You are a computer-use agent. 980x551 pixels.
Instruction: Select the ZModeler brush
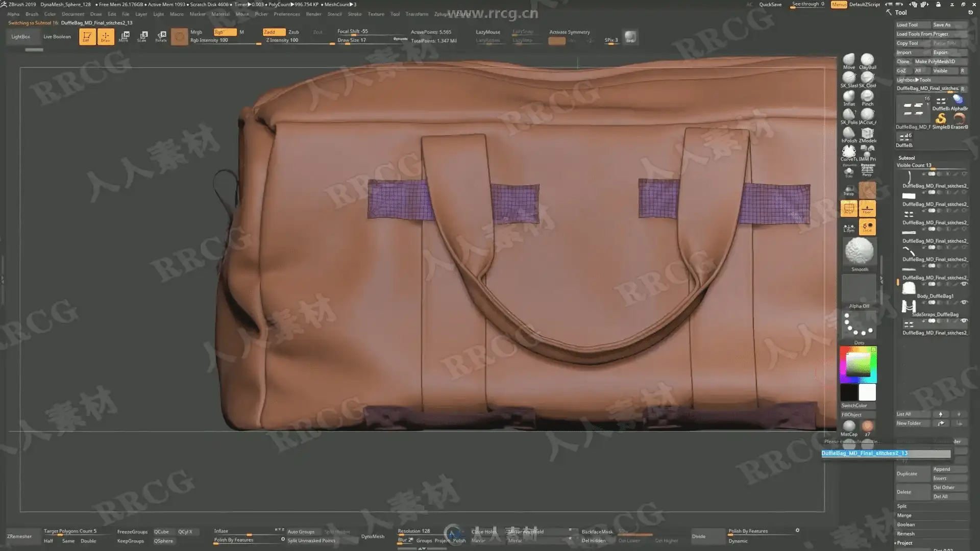coord(867,134)
